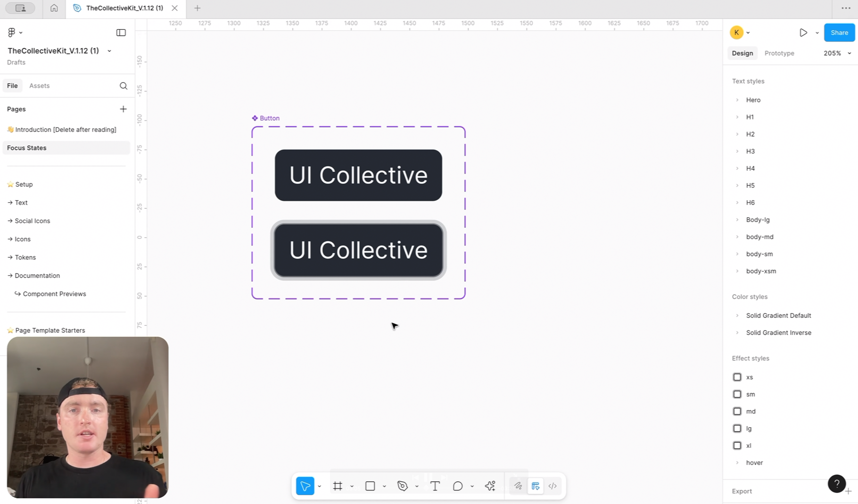The height and width of the screenshot is (504, 858).
Task: Select the Design tab
Action: coord(742,53)
